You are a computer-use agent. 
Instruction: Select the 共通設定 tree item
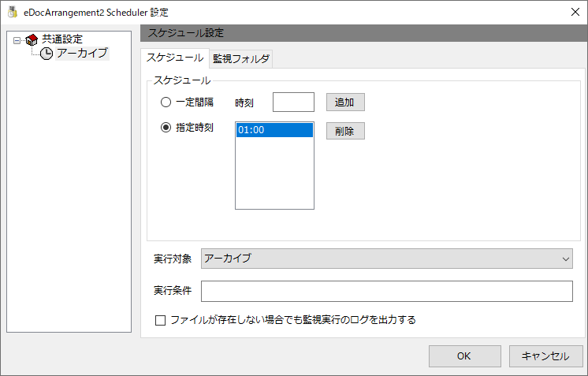coord(62,39)
